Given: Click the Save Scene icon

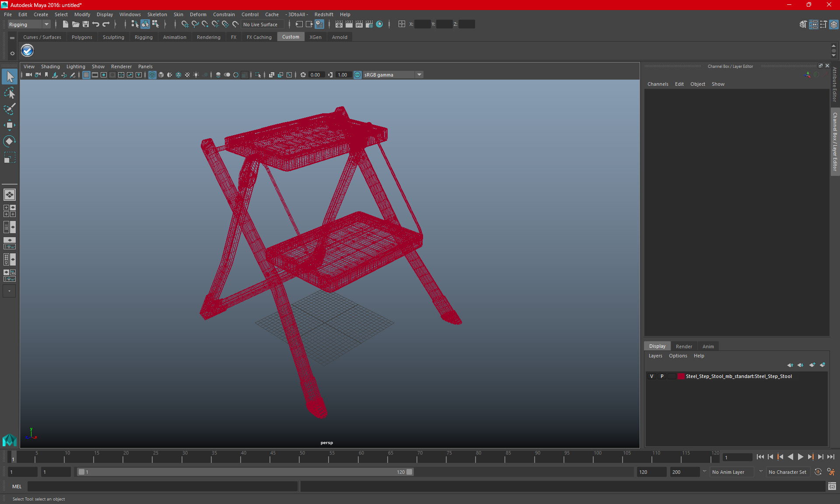Looking at the screenshot, I should [x=86, y=24].
